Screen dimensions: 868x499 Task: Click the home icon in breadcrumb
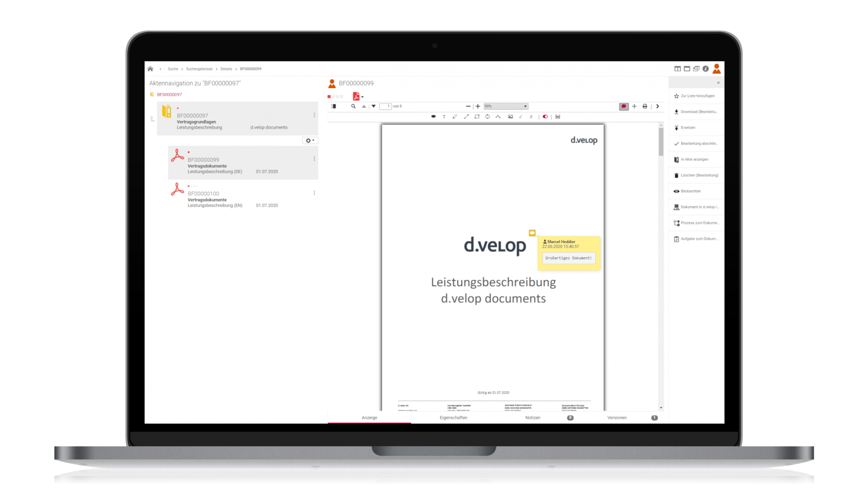[150, 69]
